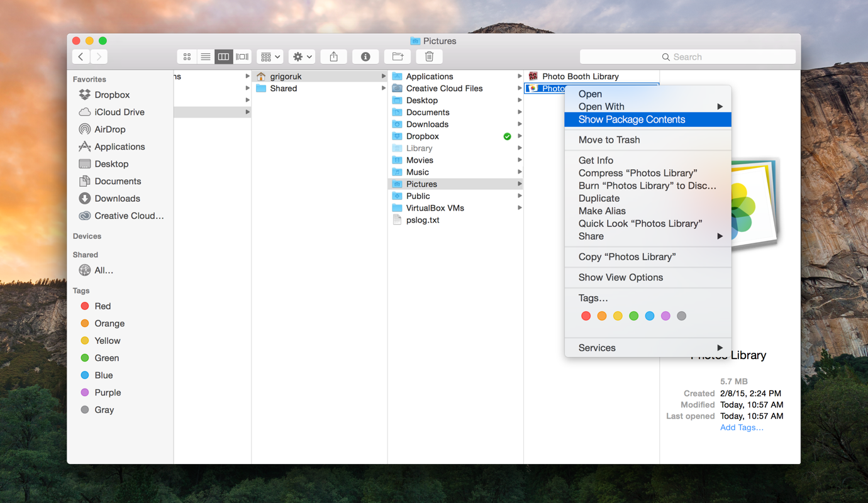This screenshot has width=868, height=503.
Task: Click the New Folder toolbar icon
Action: (x=398, y=57)
